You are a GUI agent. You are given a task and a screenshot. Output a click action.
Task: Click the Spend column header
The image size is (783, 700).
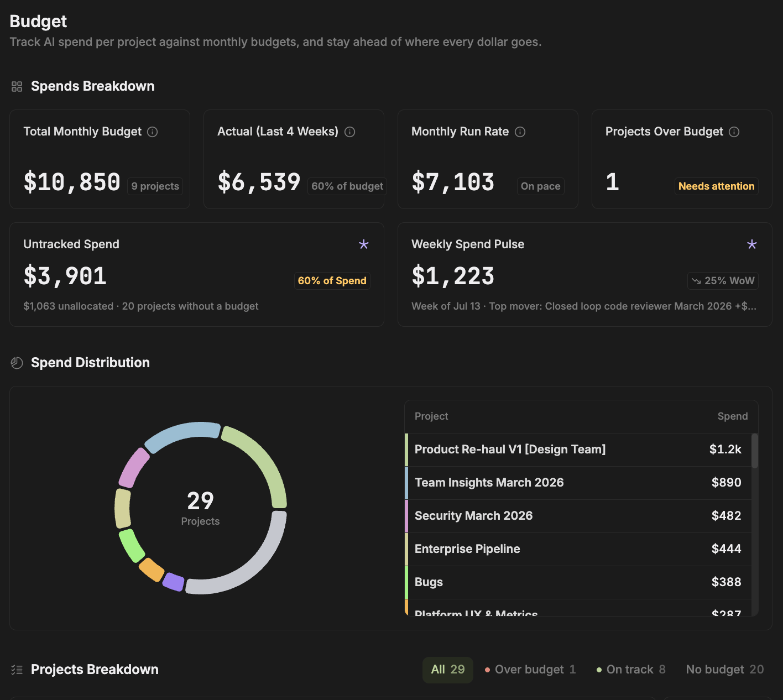732,416
